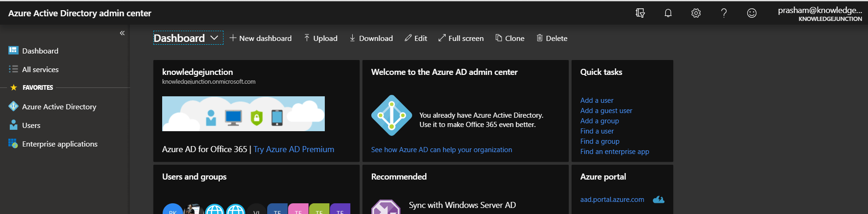The width and height of the screenshot is (868, 214).
Task: Open the help question mark icon
Action: click(724, 13)
